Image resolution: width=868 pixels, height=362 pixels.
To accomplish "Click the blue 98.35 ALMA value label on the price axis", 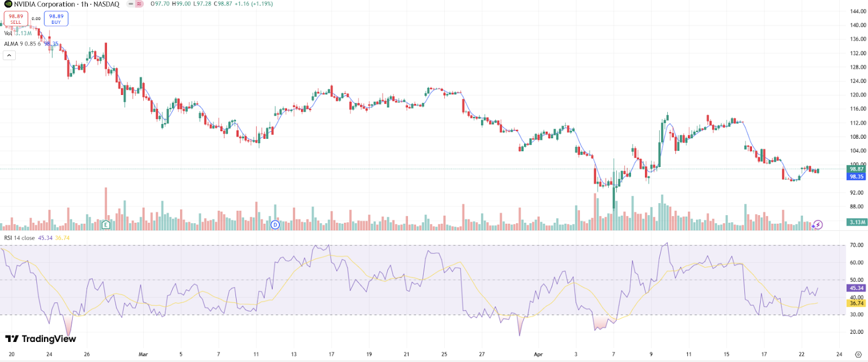I will click(x=857, y=177).
